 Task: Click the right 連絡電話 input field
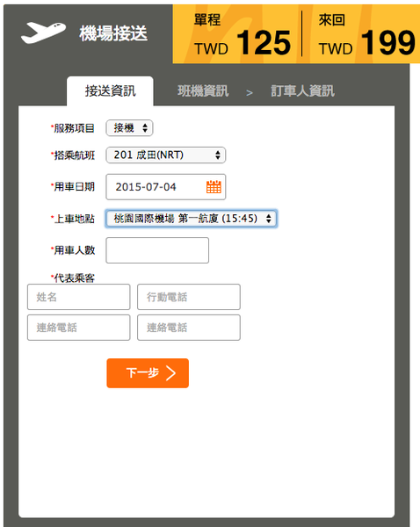point(189,328)
